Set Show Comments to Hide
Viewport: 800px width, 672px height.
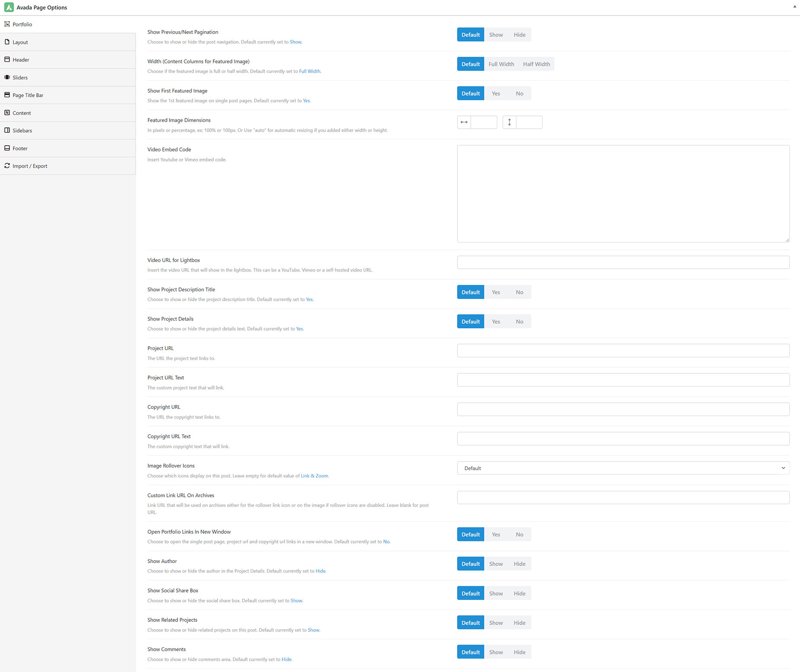[519, 652]
